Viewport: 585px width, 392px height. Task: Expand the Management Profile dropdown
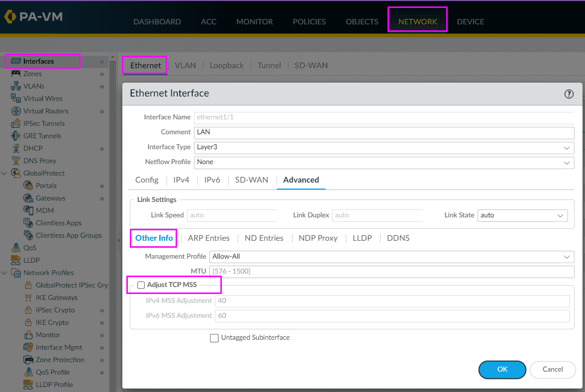[x=567, y=257]
